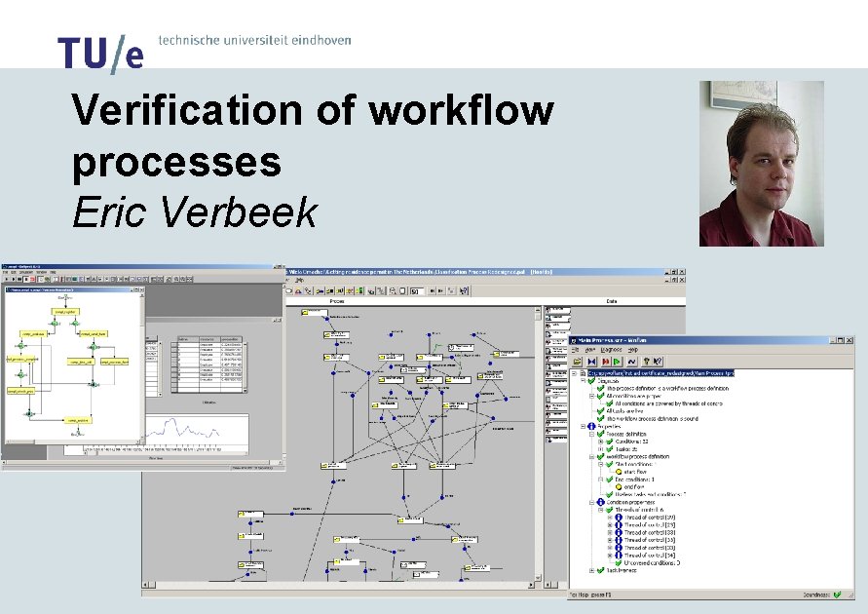
Task: Open the Diagnose menu in Woflan
Action: coord(611,349)
